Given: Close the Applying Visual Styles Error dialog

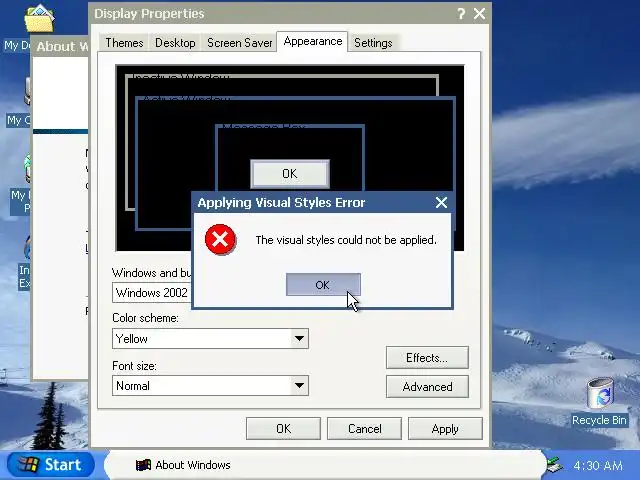Looking at the screenshot, I should pos(441,202).
